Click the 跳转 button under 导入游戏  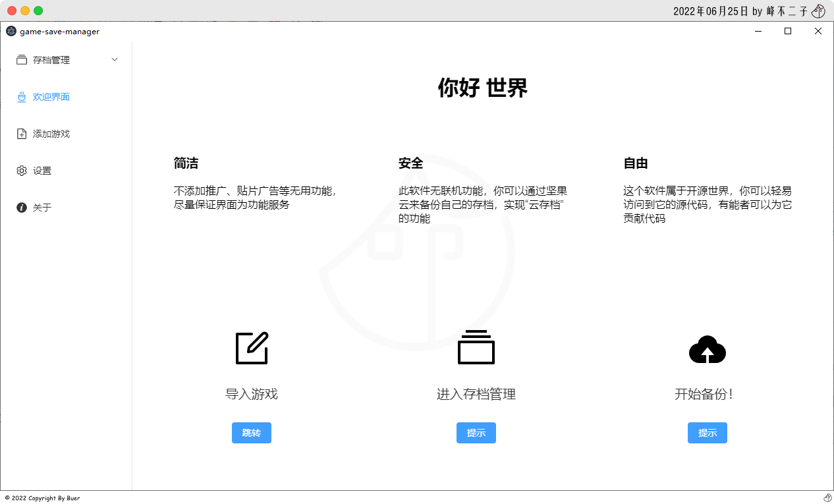pyautogui.click(x=251, y=433)
